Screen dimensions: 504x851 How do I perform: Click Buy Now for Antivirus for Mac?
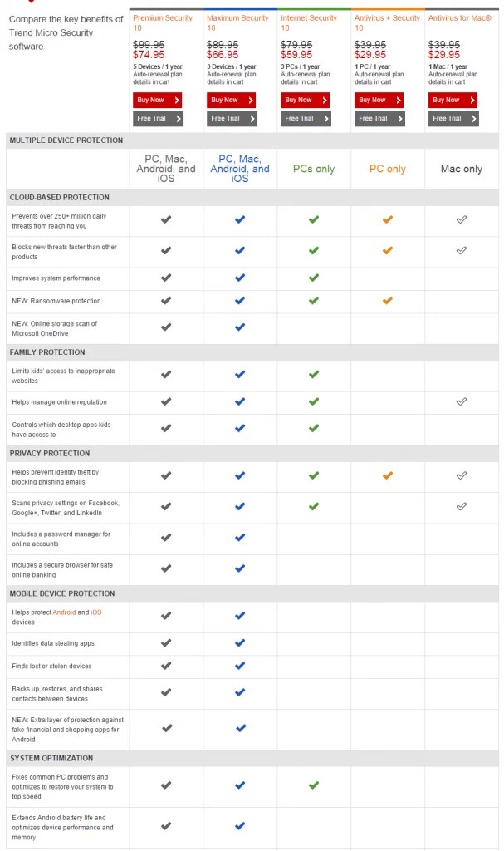coord(451,99)
